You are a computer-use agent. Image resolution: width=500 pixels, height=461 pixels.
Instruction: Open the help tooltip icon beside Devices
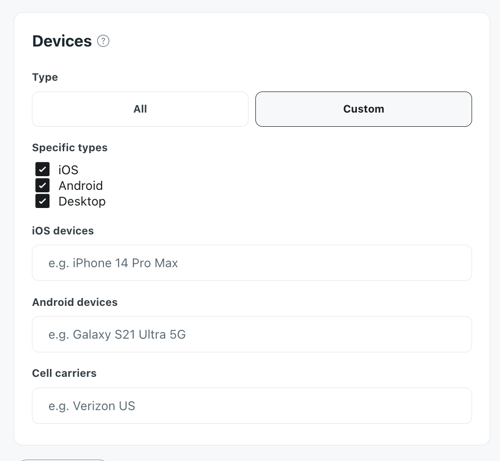click(x=103, y=41)
